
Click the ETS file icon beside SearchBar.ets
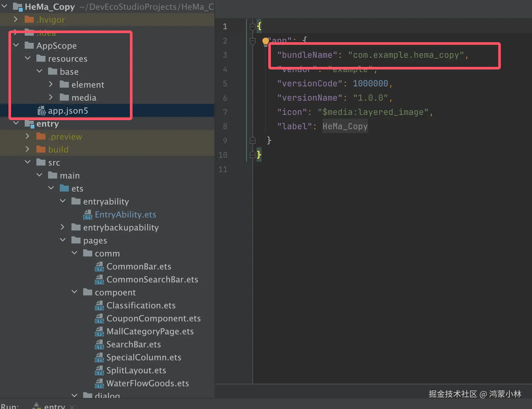coord(99,344)
